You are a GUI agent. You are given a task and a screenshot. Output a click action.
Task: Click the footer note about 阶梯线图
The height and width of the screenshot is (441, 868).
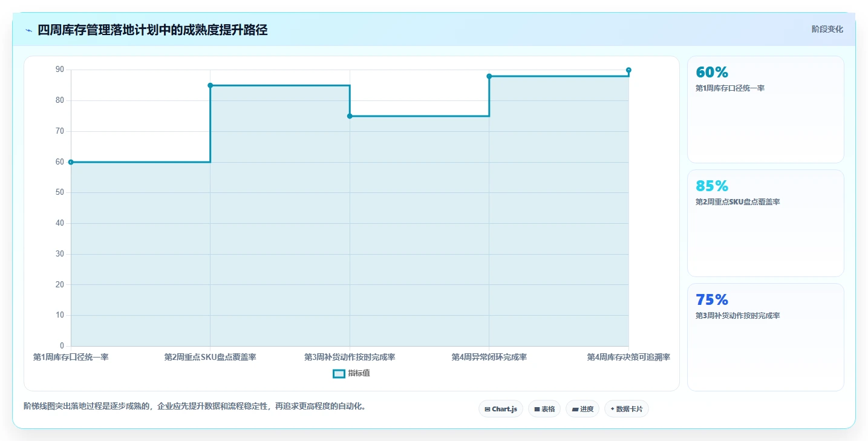(194, 406)
